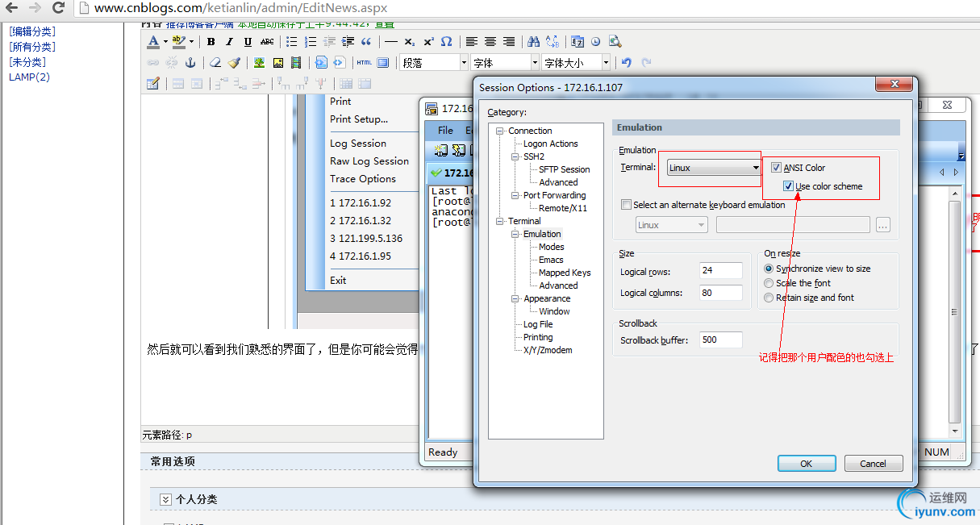
Task: Align text right in editor
Action: [x=509, y=42]
